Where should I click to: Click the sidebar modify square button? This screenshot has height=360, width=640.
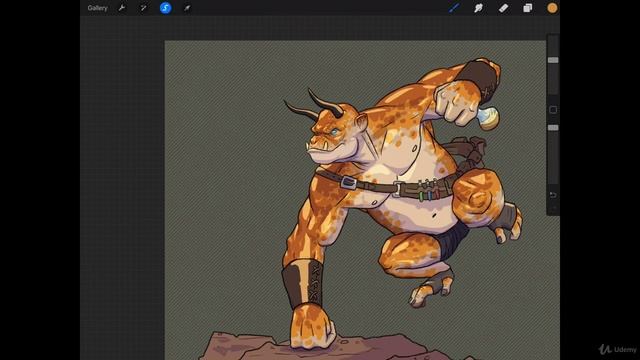point(553,110)
